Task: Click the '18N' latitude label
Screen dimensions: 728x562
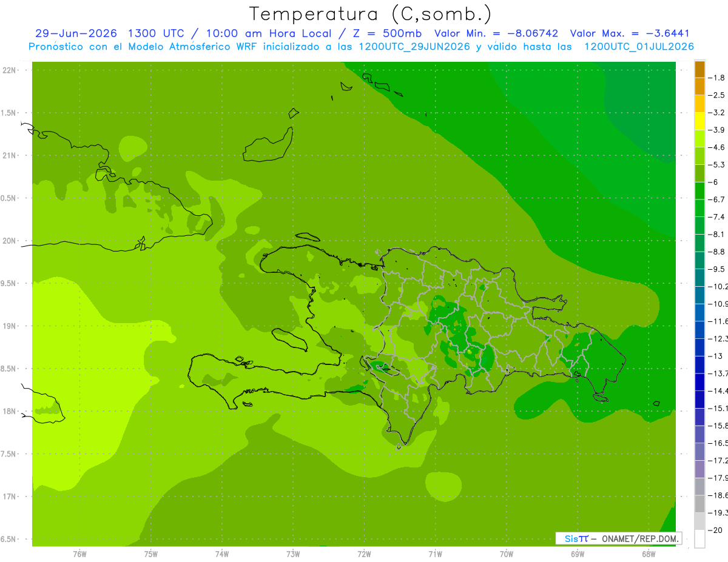Action: click(x=9, y=411)
